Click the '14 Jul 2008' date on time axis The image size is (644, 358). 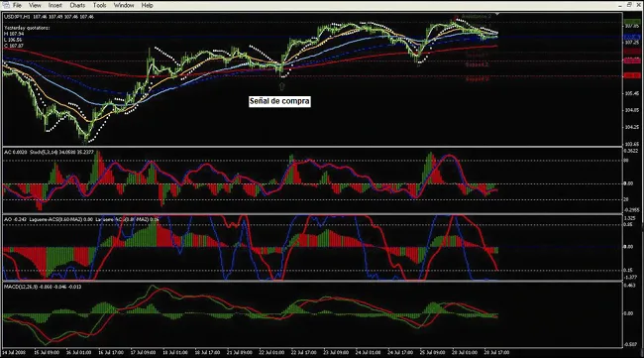coord(14,353)
